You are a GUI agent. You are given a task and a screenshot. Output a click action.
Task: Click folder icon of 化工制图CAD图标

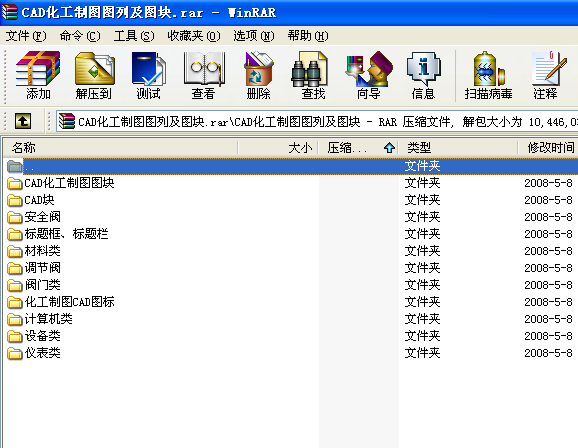[15, 302]
